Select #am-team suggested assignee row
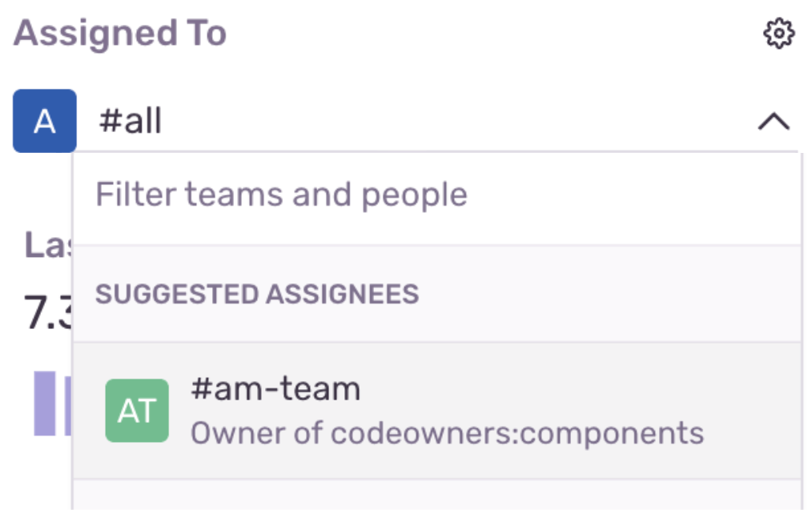 click(x=436, y=411)
